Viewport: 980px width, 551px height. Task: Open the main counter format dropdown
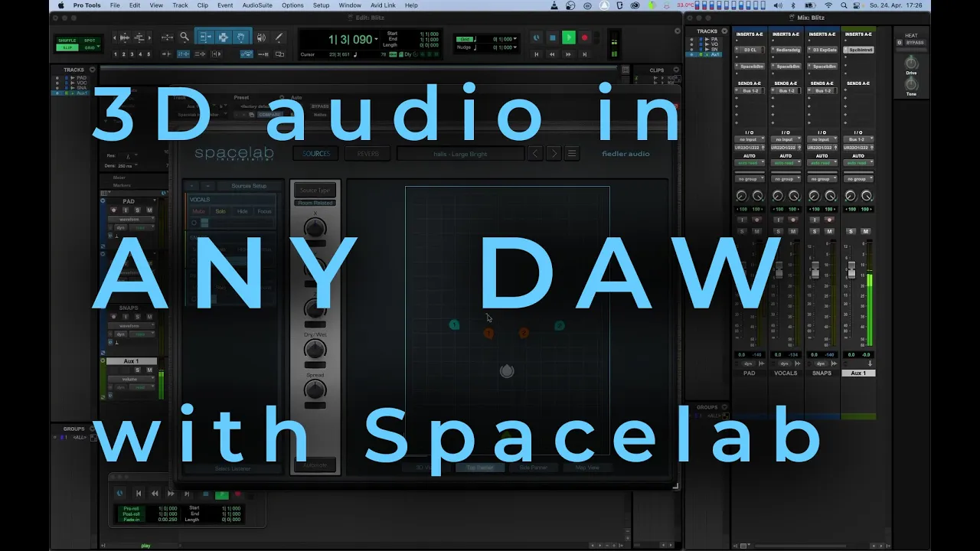[376, 40]
